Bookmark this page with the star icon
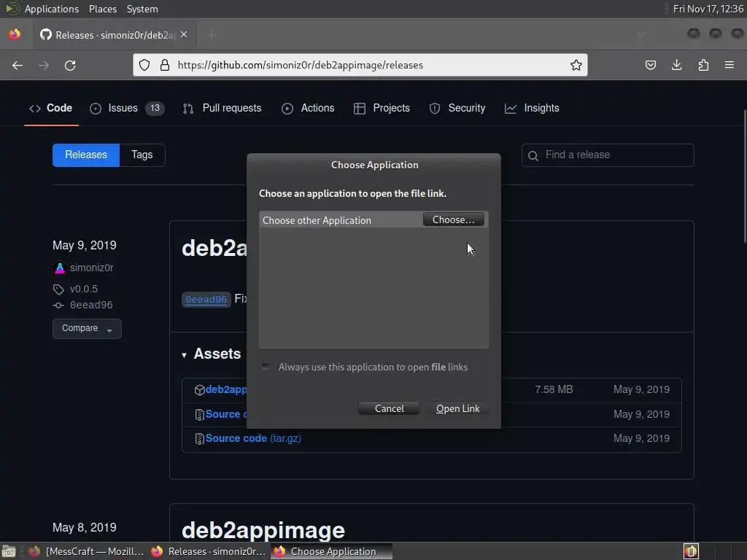Image resolution: width=747 pixels, height=560 pixels. point(576,65)
